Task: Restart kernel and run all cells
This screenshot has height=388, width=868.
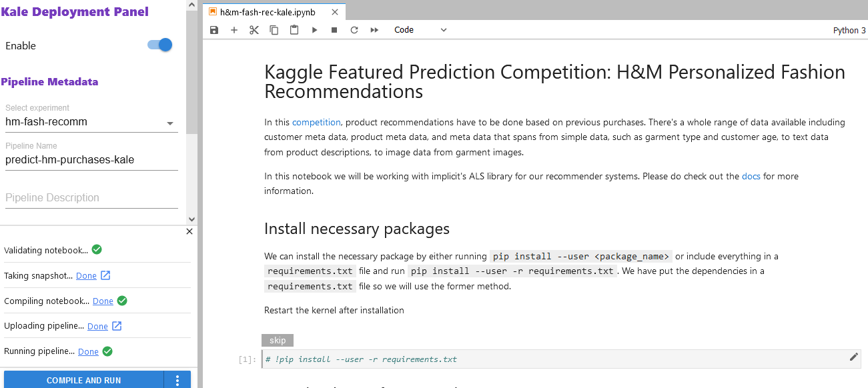Action: [x=374, y=30]
